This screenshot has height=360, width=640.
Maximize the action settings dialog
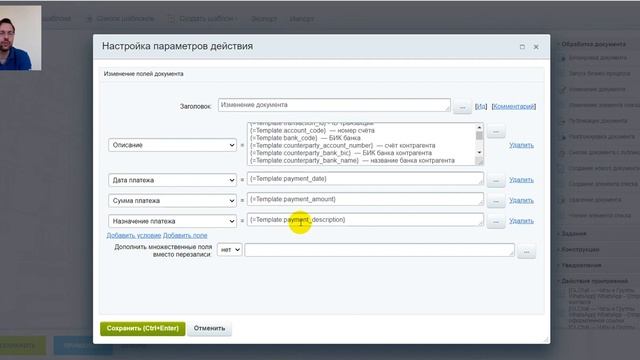(522, 47)
